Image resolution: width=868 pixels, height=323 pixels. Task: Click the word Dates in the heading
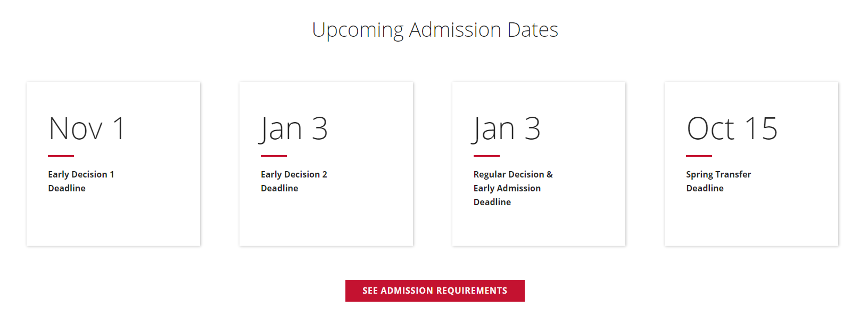click(533, 30)
